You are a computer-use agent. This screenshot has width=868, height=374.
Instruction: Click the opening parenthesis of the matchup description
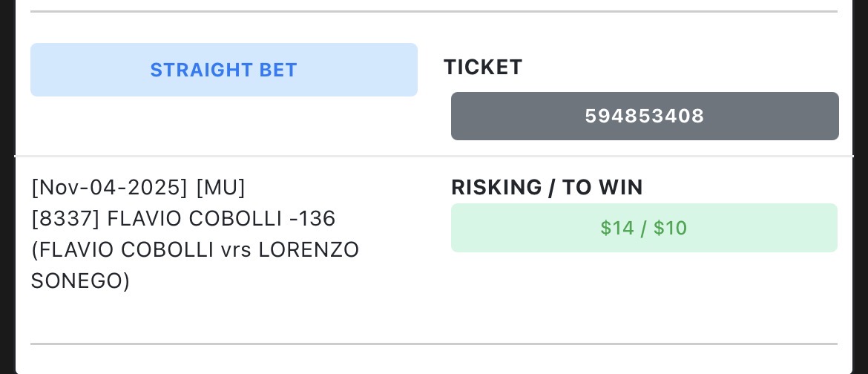34,250
